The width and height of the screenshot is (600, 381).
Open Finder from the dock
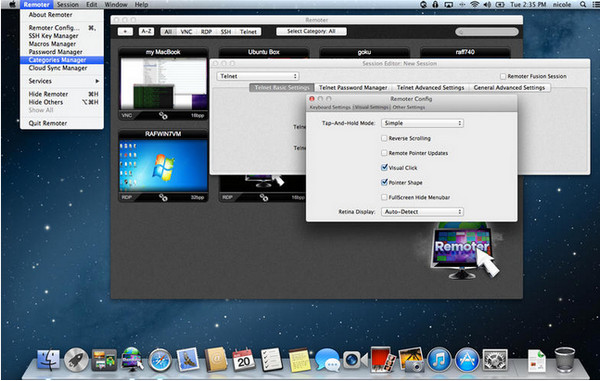tap(48, 360)
